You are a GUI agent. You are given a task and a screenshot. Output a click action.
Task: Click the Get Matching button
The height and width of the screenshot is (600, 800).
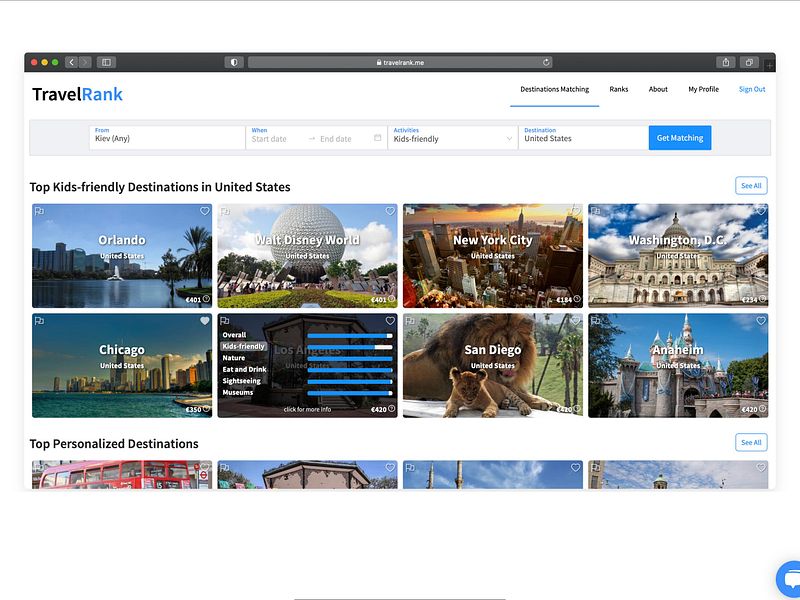point(680,138)
